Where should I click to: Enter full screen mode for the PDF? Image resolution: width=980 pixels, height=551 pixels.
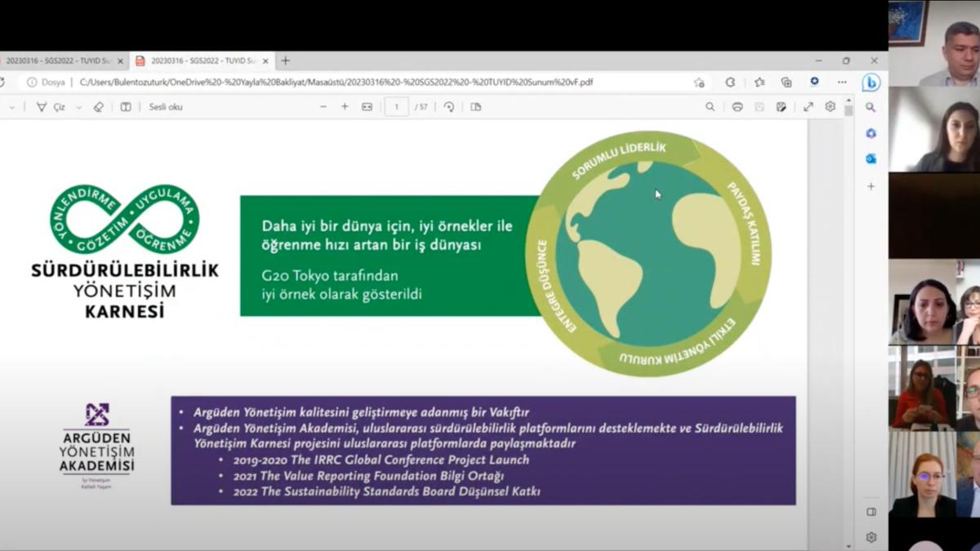coord(808,107)
